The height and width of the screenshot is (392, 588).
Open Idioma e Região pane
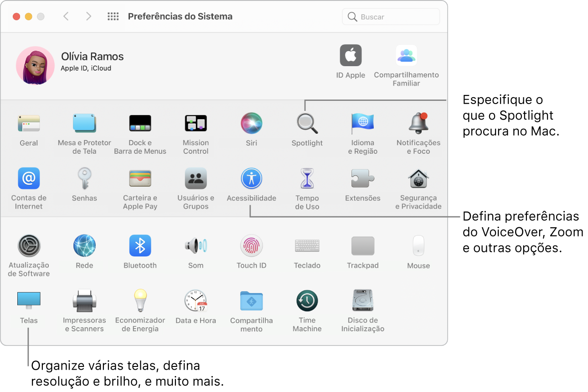pos(363,123)
